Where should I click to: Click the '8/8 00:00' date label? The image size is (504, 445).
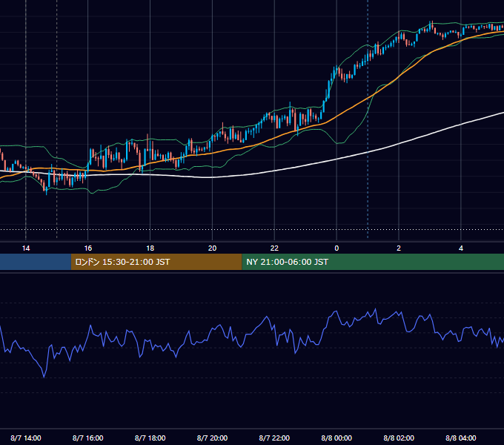pyautogui.click(x=336, y=438)
